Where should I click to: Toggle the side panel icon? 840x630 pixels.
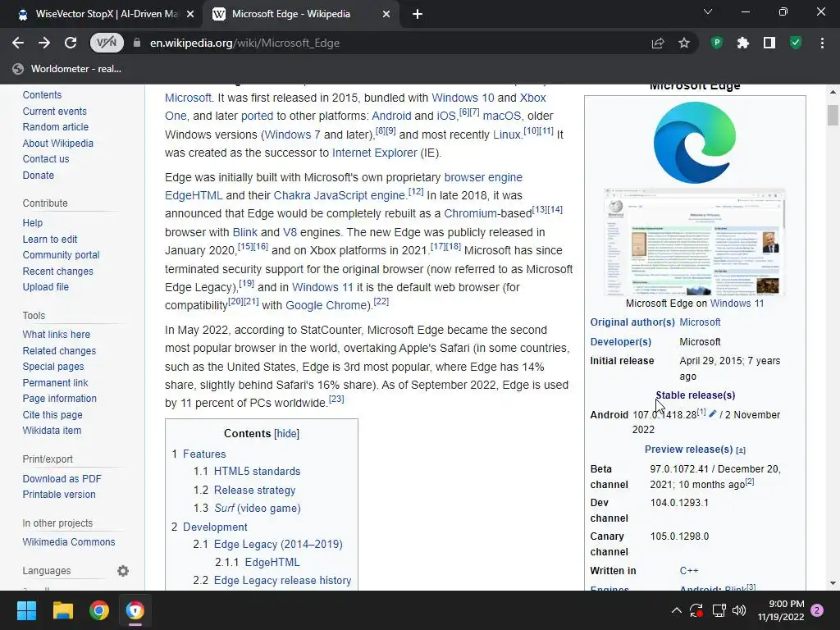(x=769, y=43)
